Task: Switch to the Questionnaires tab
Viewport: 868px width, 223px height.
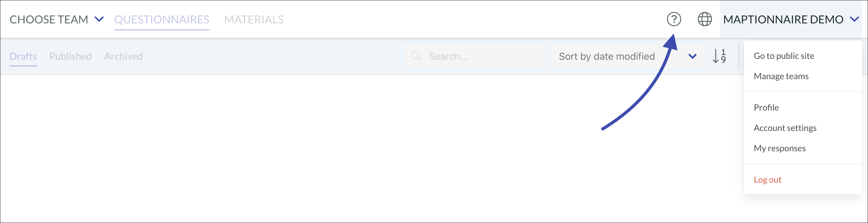Action: [x=162, y=20]
